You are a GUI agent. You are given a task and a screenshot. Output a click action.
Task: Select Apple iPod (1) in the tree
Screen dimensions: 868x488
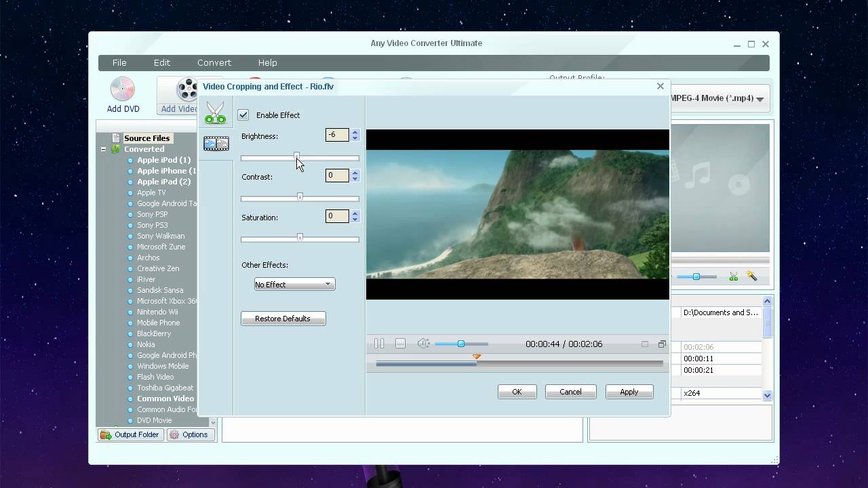coord(163,160)
